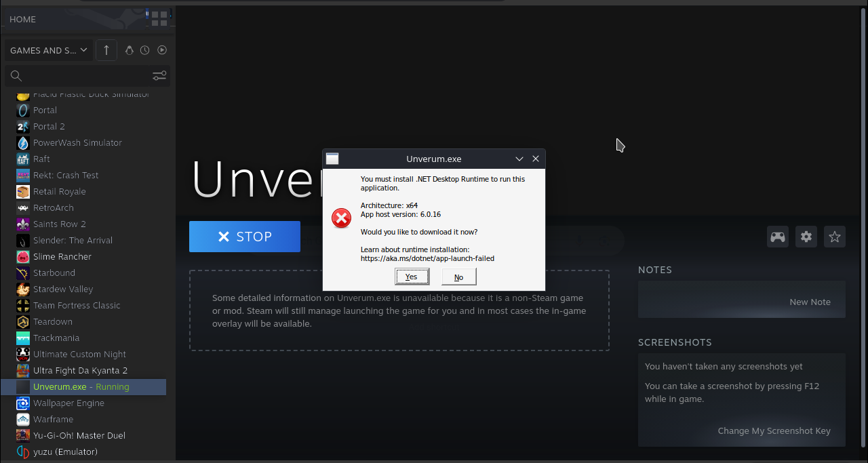The image size is (868, 463).
Task: Click the Stardew Valley icon
Action: (23, 289)
